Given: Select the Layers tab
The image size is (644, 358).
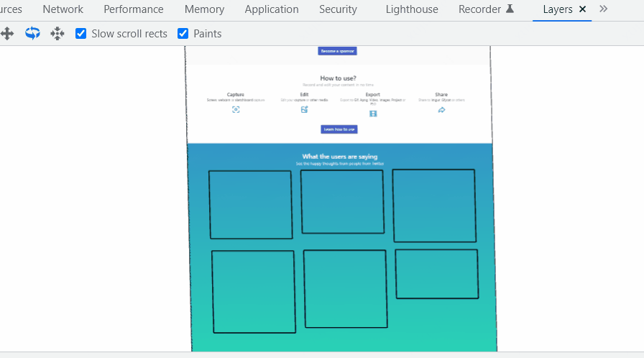Looking at the screenshot, I should (557, 9).
